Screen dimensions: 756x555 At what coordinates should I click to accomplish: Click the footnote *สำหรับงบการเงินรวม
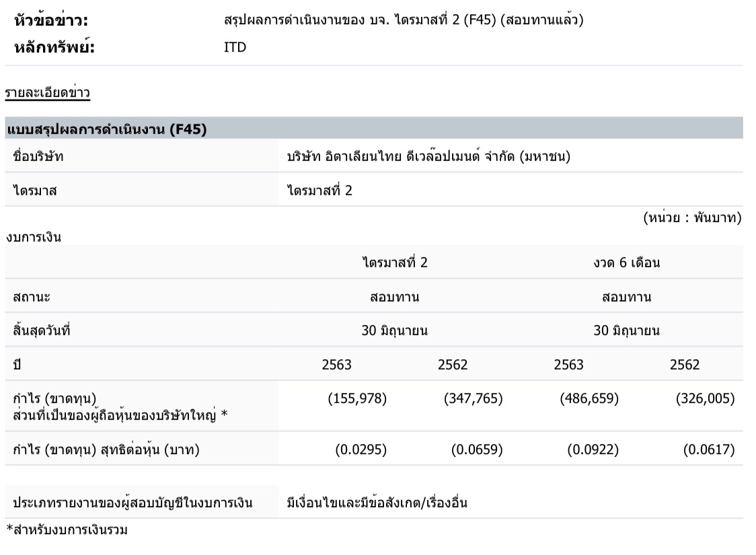tap(67, 530)
